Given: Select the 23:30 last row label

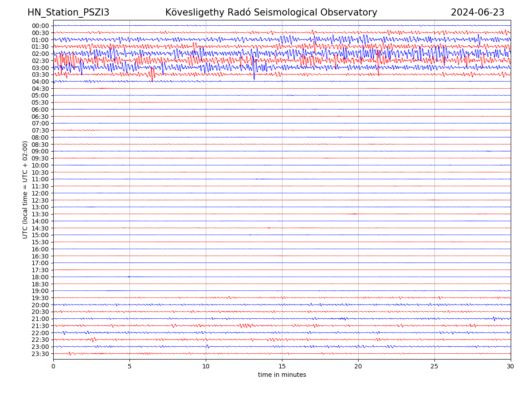Looking at the screenshot, I should pyautogui.click(x=40, y=354).
